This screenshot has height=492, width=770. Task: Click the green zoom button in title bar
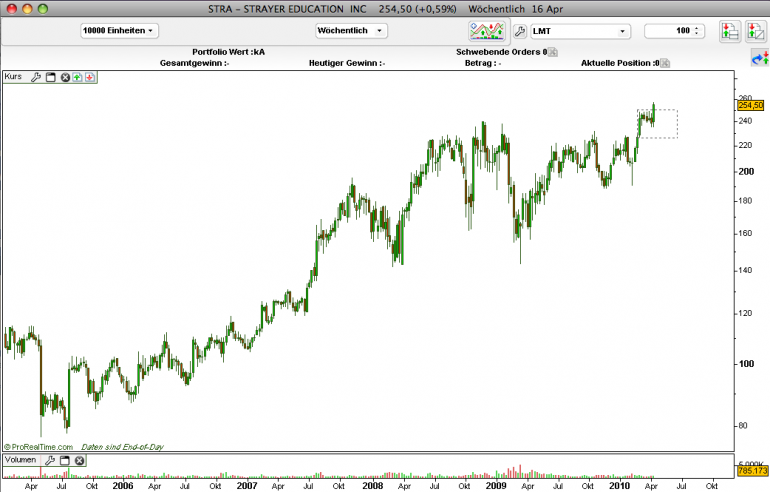(x=43, y=8)
